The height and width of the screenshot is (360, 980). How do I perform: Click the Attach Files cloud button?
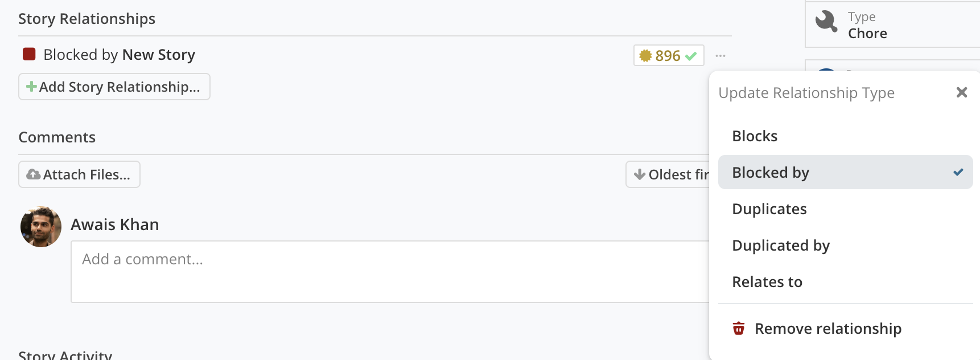coord(79,174)
